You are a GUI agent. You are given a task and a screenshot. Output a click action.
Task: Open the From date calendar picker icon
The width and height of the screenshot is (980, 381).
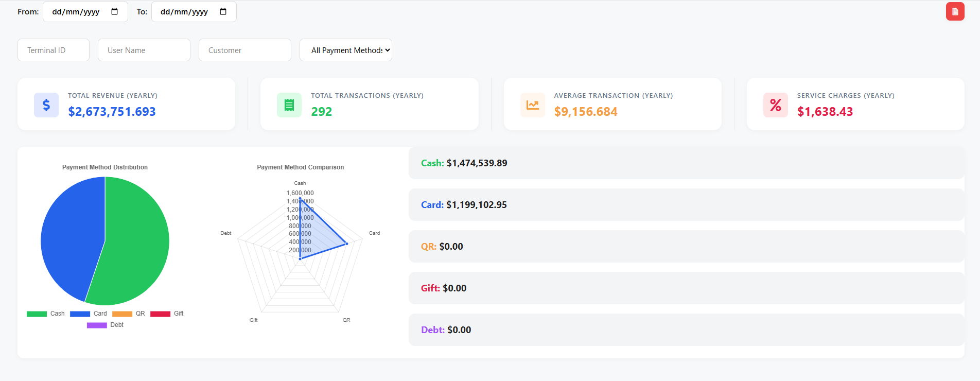(114, 11)
